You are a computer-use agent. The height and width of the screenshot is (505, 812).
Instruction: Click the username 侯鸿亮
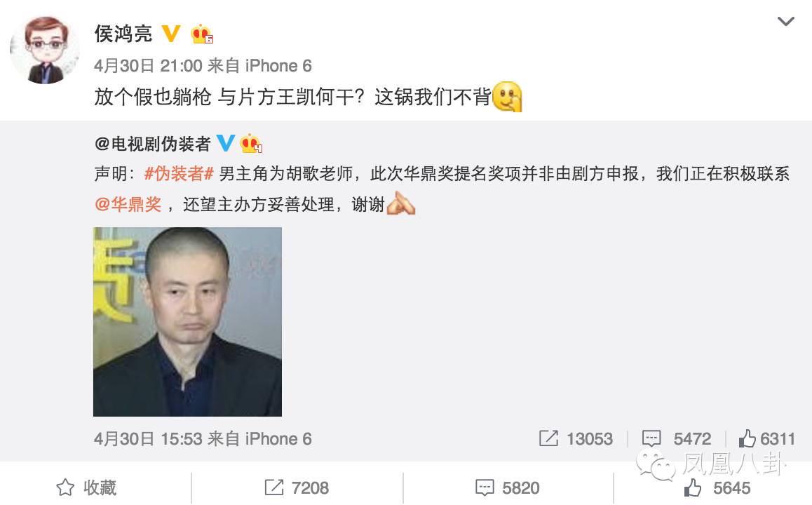coord(123,34)
